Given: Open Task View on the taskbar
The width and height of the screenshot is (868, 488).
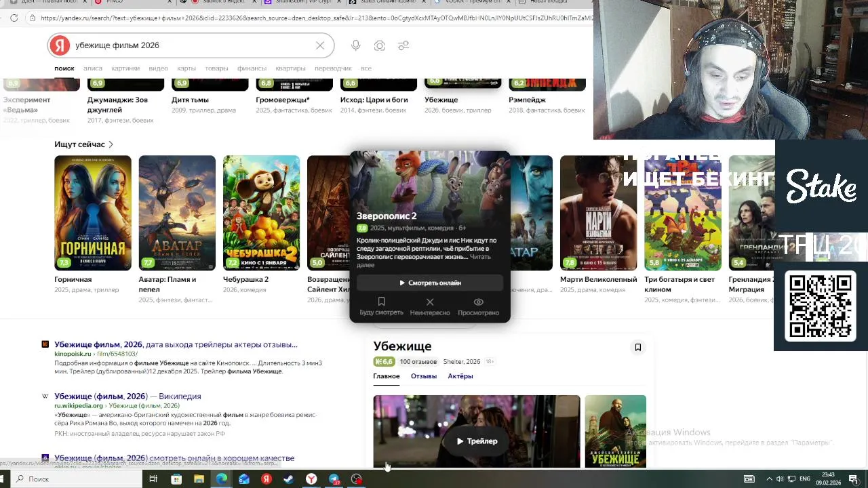Looking at the screenshot, I should [x=153, y=479].
